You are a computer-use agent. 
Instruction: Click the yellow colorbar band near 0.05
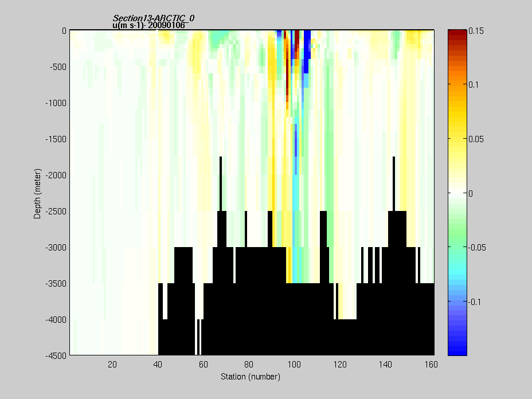click(457, 139)
